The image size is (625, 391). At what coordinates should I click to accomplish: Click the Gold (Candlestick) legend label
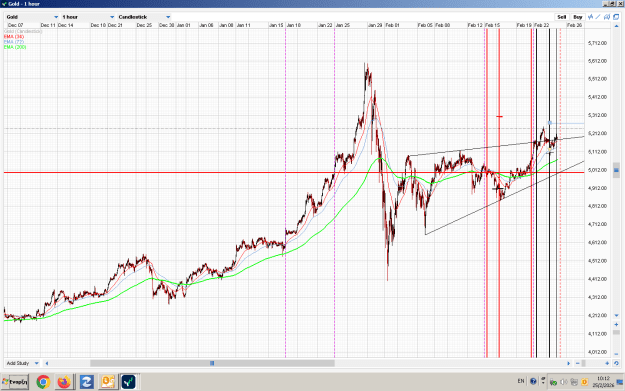pos(23,31)
